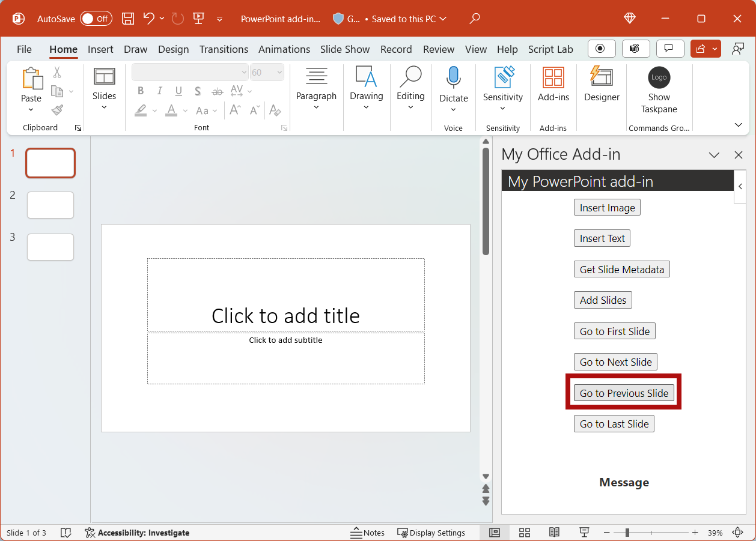Apply text Shadow formatting
The image size is (756, 541).
pyautogui.click(x=198, y=91)
